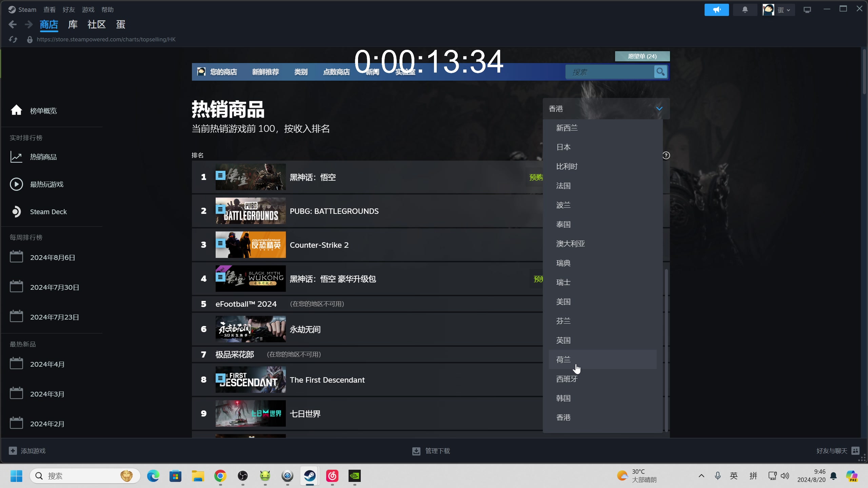Go forward with the forward arrow

29,24
